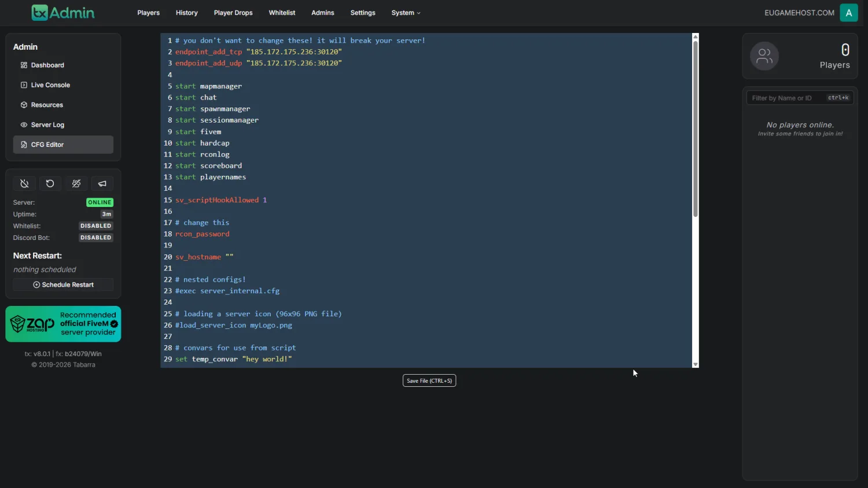Click the players count icon
868x488 pixels.
tap(764, 56)
